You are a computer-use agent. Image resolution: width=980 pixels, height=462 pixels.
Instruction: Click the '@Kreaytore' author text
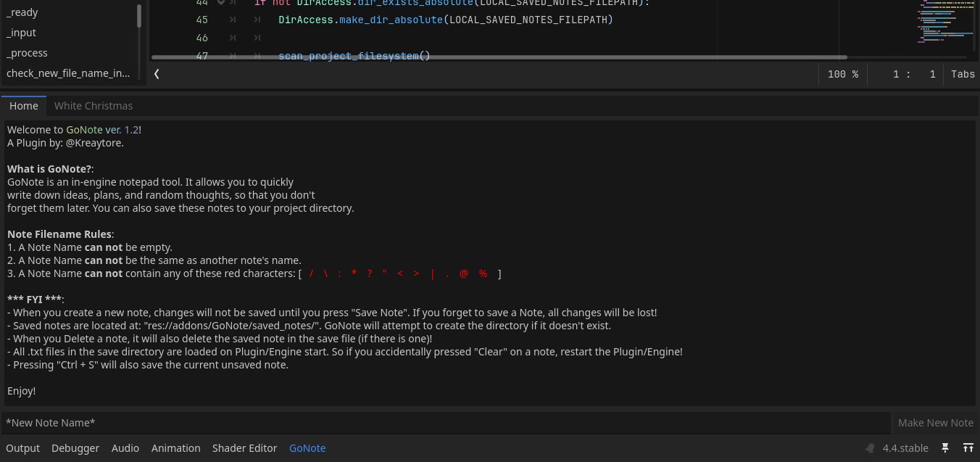coord(94,143)
